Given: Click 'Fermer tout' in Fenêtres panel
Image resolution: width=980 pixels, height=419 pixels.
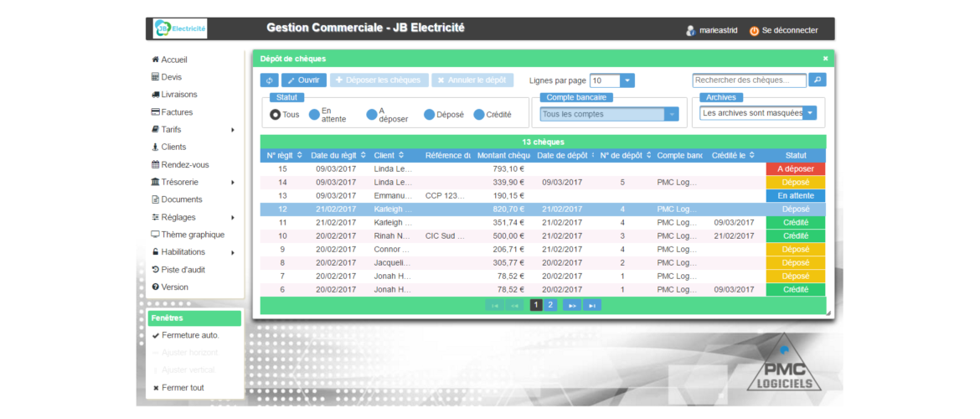Looking at the screenshot, I should point(183,388).
